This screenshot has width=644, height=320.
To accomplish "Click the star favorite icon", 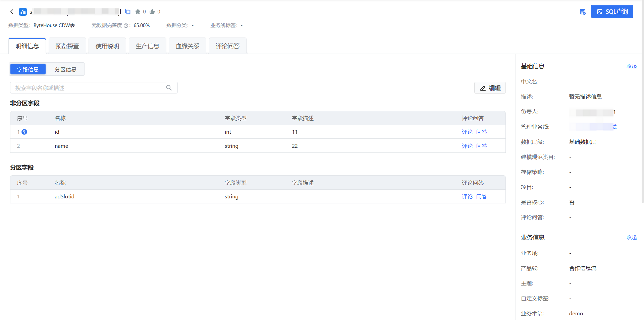I will click(138, 12).
